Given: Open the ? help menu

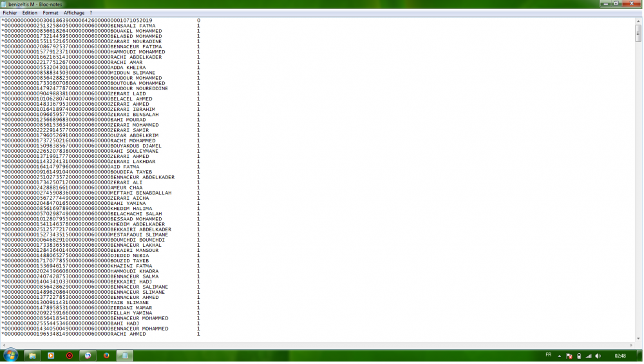Looking at the screenshot, I should pos(91,13).
